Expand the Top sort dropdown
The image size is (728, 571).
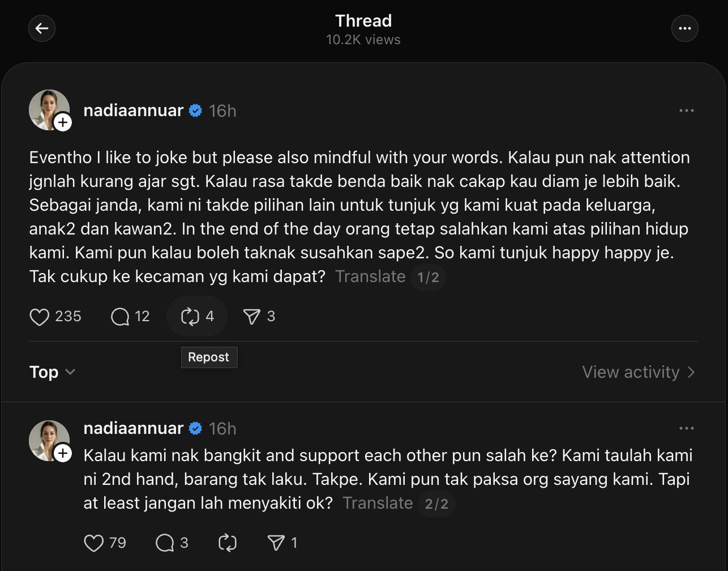coord(52,372)
